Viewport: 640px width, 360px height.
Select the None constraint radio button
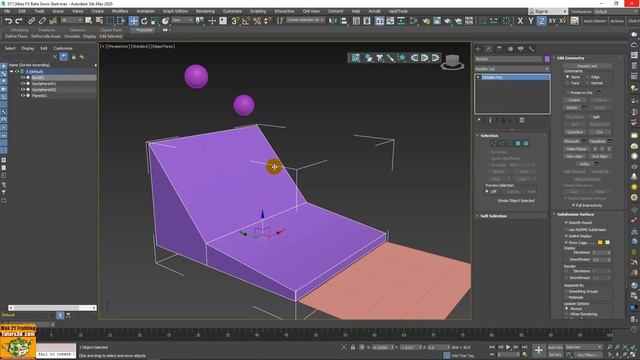tap(567, 77)
